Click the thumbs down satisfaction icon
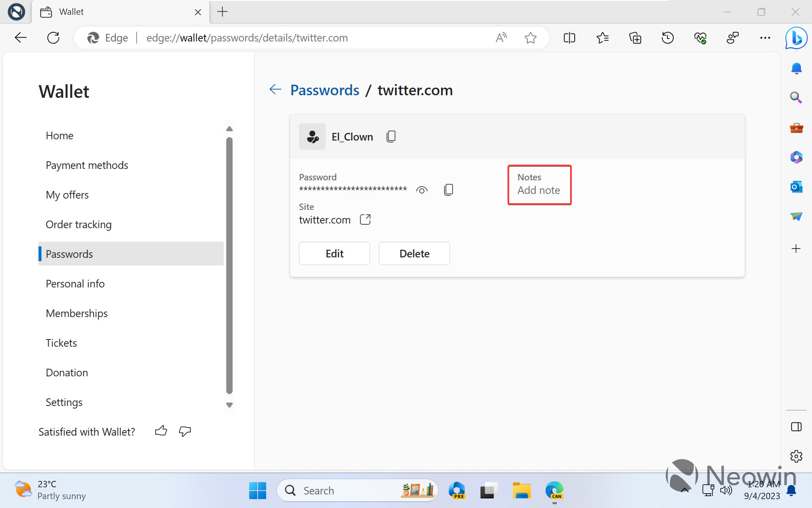Viewport: 812px width, 508px height. 185,432
